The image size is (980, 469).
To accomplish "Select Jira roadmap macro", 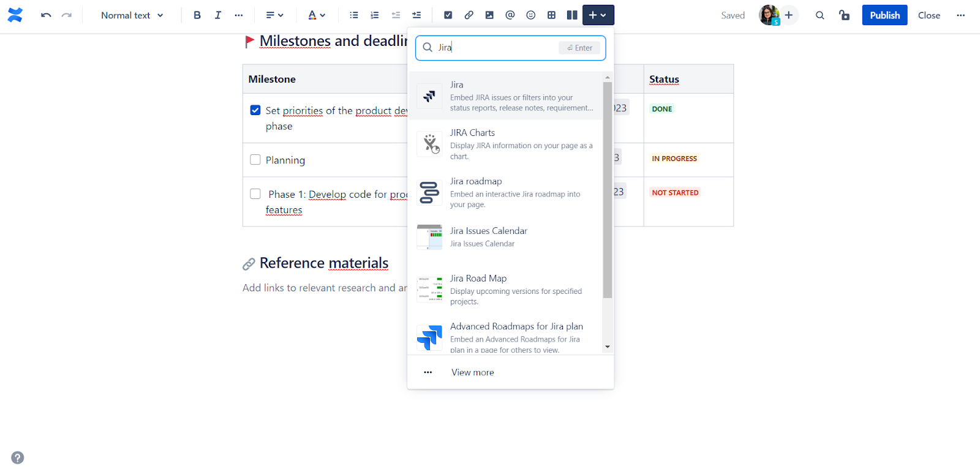I will [x=505, y=193].
